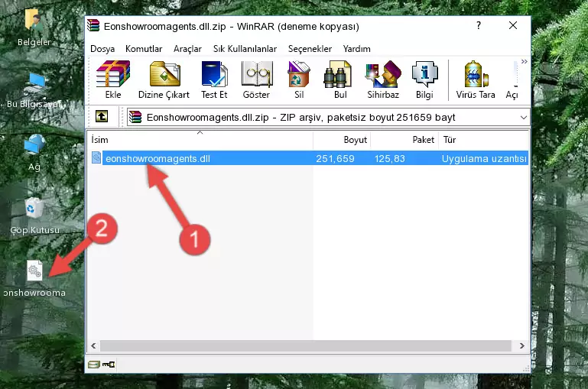
Task: Click the dll file icon in the list
Action: point(96,157)
